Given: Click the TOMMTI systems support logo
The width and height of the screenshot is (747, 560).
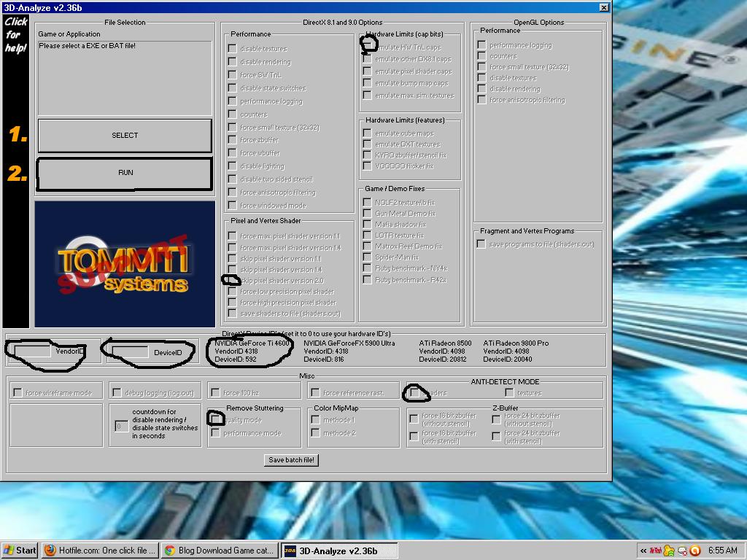Looking at the screenshot, I should [125, 264].
